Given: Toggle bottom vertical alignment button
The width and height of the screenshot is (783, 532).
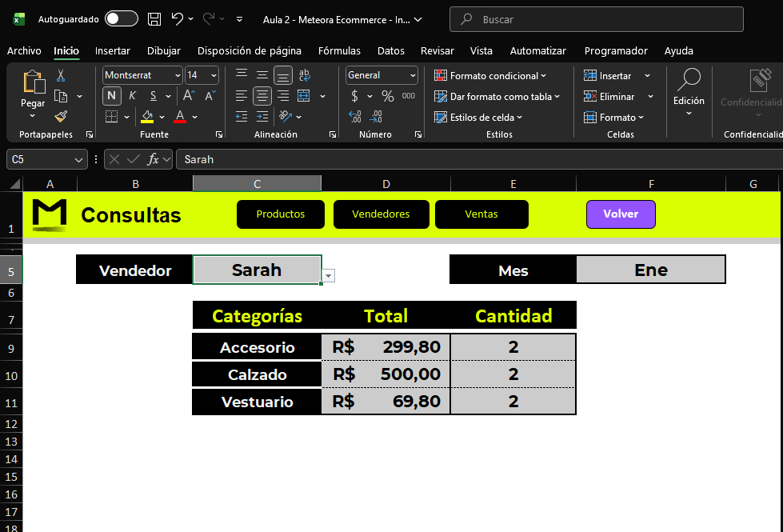Looking at the screenshot, I should pyautogui.click(x=282, y=75).
